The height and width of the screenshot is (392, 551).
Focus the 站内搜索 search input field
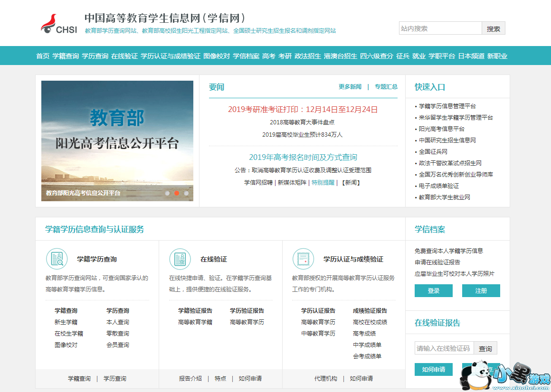[440, 28]
